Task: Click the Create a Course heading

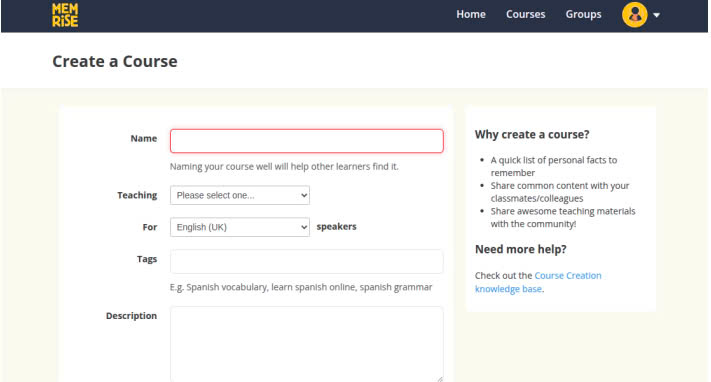Action: coord(115,61)
